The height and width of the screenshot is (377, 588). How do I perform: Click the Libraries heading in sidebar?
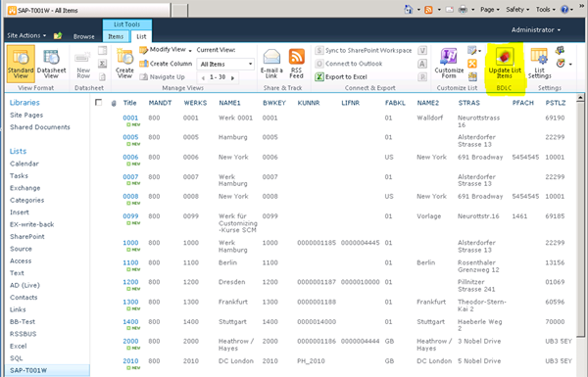[x=24, y=102]
